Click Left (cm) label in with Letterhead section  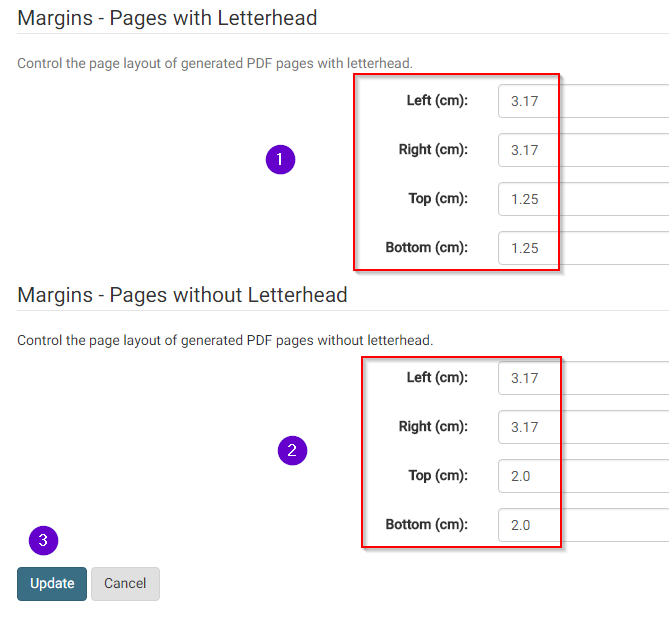click(437, 101)
